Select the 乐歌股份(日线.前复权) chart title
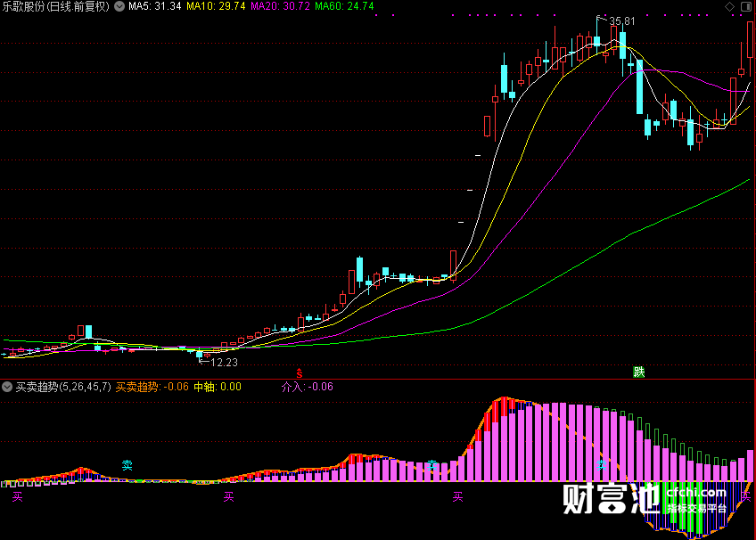Viewport: 756px width, 540px height. pos(55,6)
